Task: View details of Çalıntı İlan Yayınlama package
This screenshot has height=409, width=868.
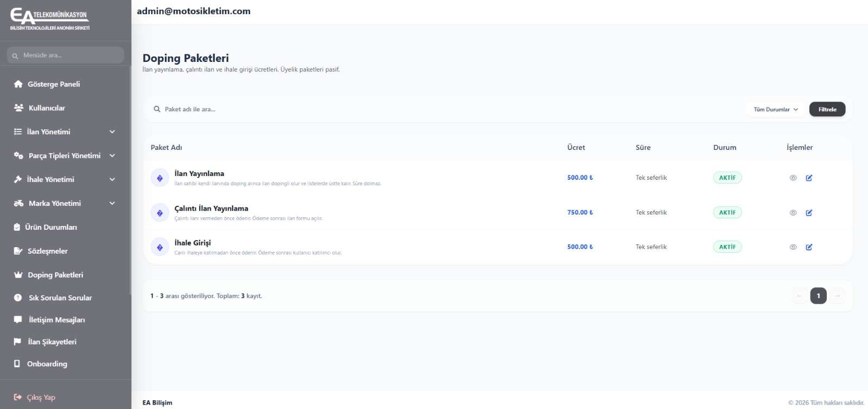Action: click(793, 213)
